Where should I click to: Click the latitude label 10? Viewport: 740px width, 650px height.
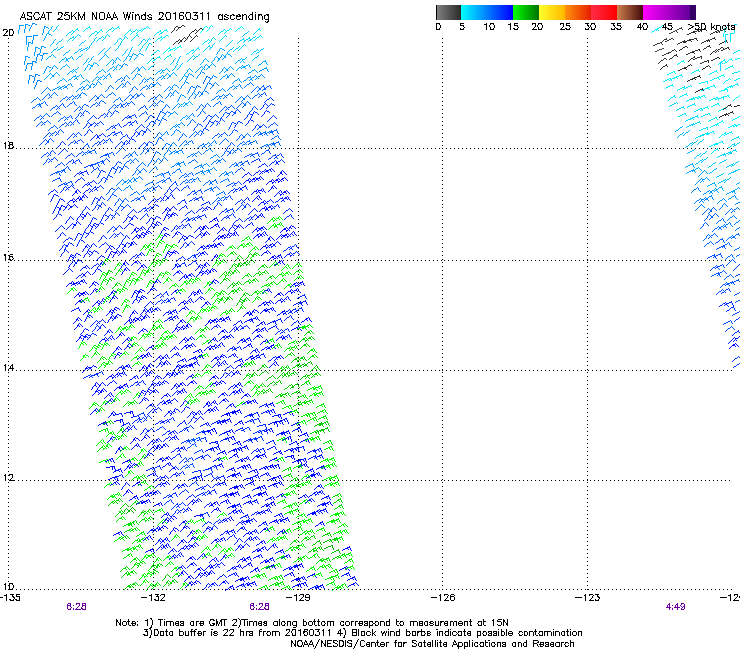[x=8, y=587]
